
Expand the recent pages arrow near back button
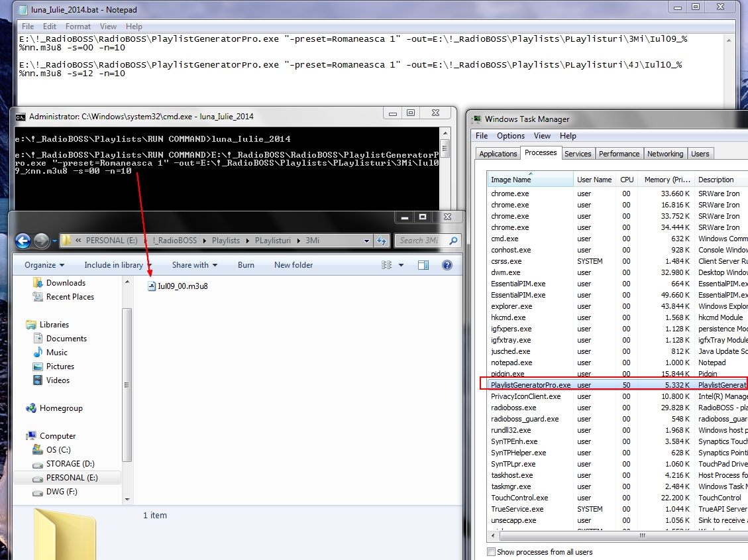(54, 241)
